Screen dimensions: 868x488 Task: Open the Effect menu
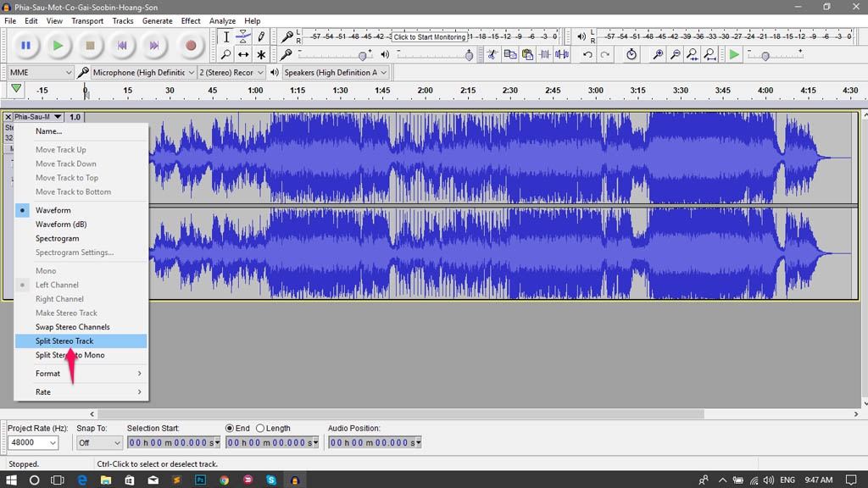191,21
